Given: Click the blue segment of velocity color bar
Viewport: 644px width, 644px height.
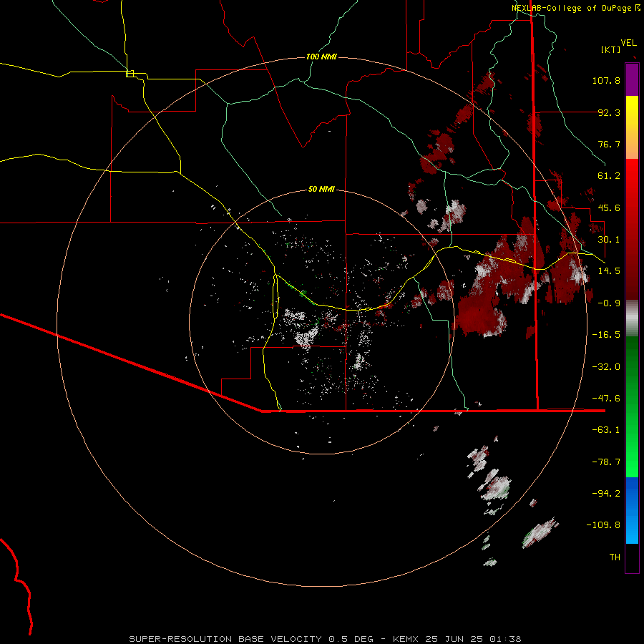Looking at the screenshot, I should tap(632, 510).
